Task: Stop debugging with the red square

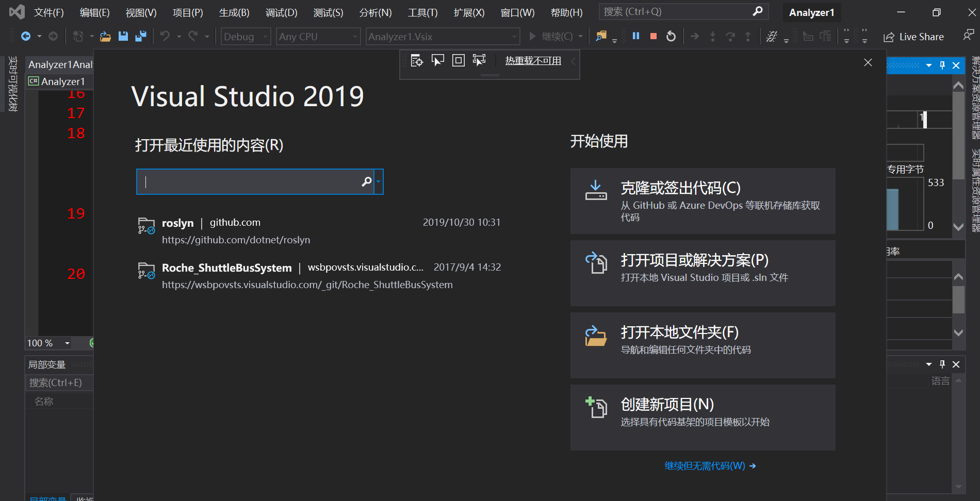Action: click(654, 36)
